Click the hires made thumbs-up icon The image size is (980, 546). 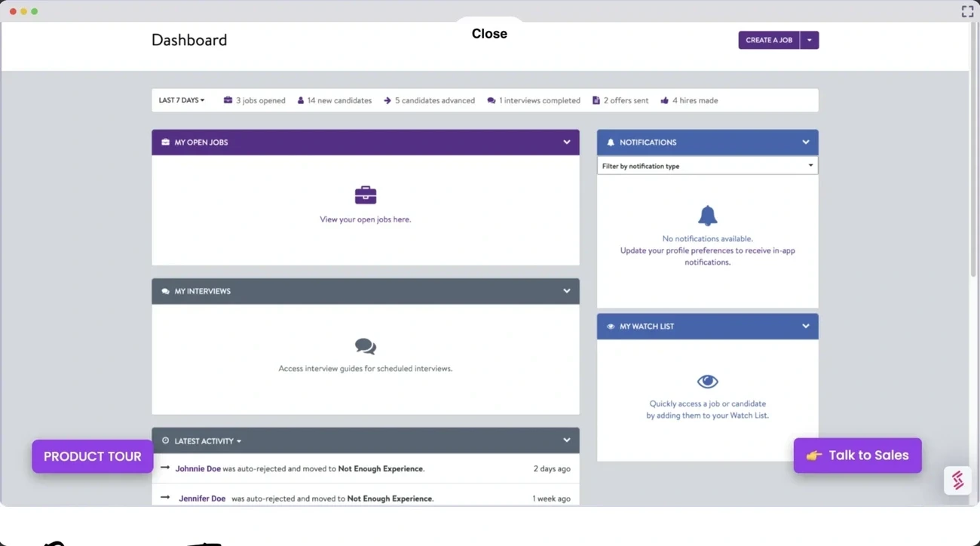[x=665, y=100]
